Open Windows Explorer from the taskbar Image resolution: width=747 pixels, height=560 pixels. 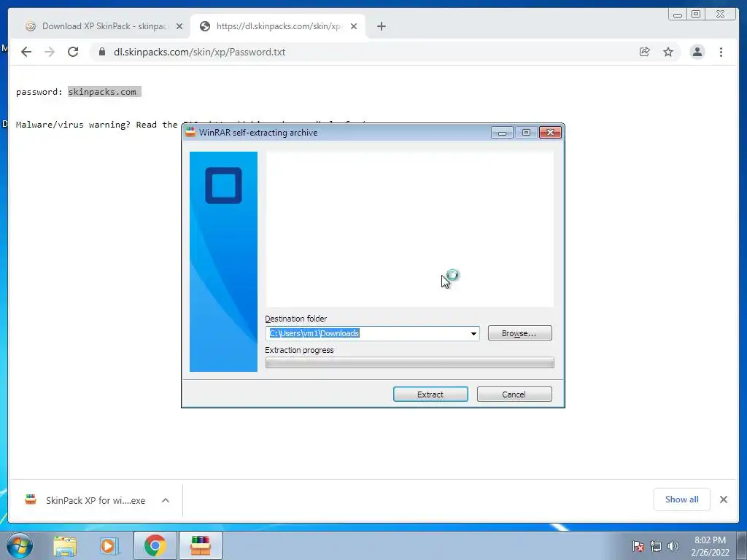click(x=65, y=545)
